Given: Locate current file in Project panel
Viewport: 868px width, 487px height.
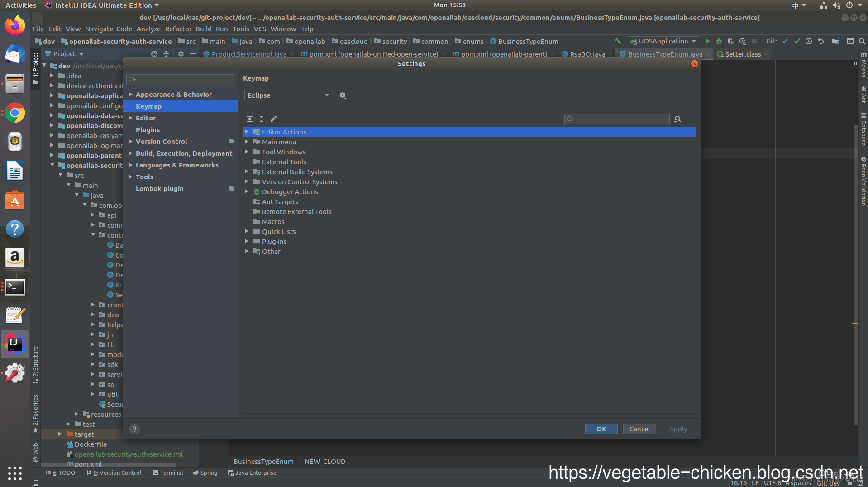Looking at the screenshot, I should (x=154, y=54).
